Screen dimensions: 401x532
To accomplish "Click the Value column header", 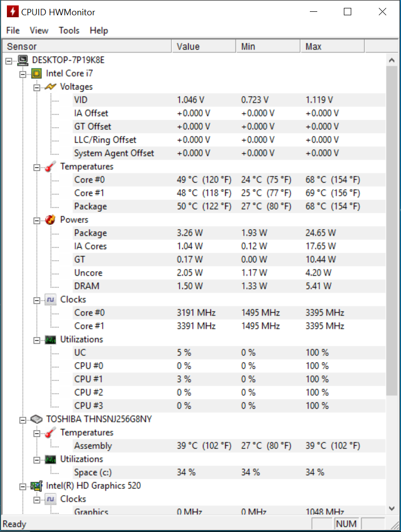I will (x=203, y=46).
